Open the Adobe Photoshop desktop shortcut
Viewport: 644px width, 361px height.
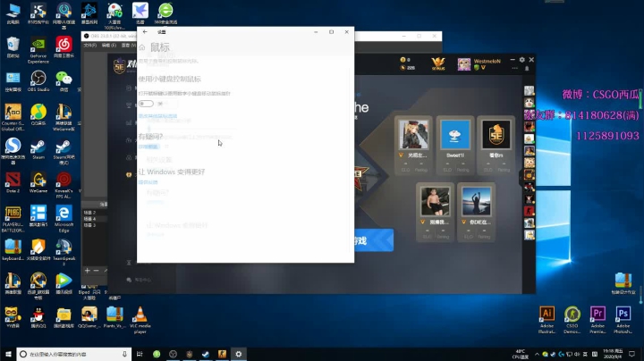coord(623,320)
